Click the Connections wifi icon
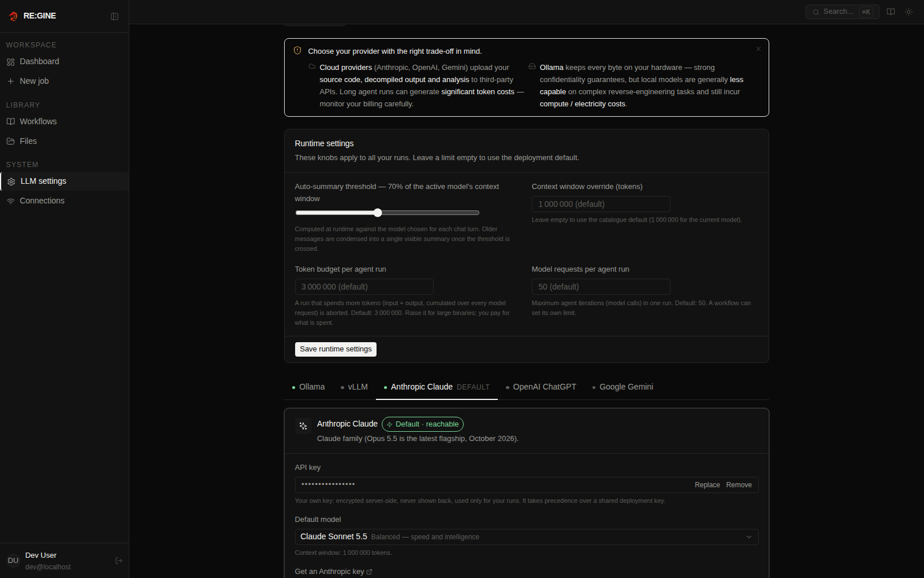The height and width of the screenshot is (578, 924). (x=10, y=201)
